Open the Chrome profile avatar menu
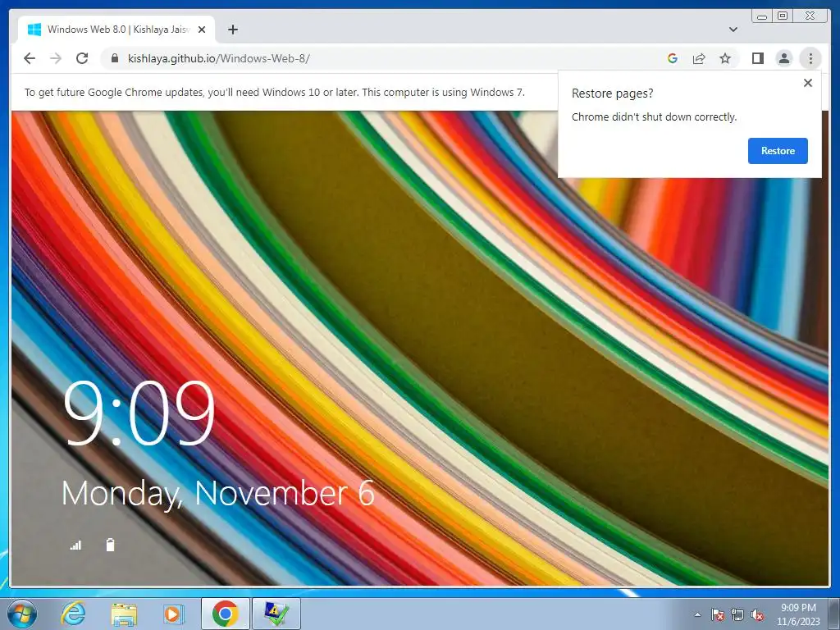The image size is (840, 630). 783,58
